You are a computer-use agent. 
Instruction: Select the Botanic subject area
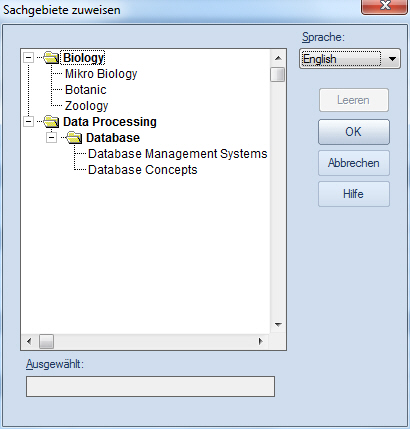tap(86, 90)
